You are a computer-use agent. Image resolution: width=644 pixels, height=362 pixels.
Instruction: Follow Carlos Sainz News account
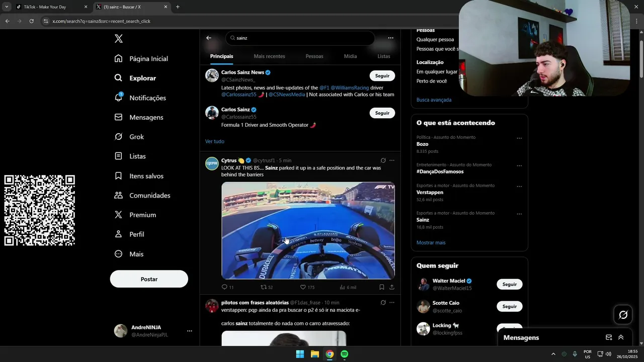pyautogui.click(x=382, y=76)
